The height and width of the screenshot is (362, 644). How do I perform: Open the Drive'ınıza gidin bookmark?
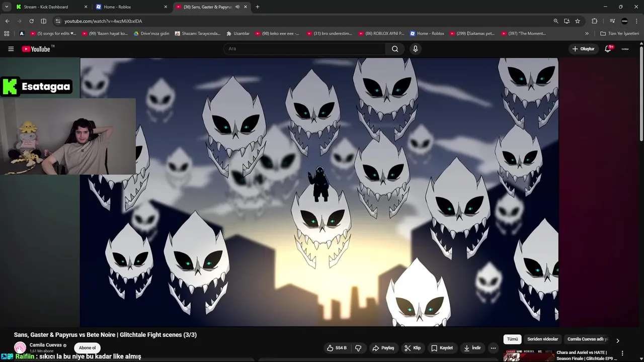click(151, 34)
